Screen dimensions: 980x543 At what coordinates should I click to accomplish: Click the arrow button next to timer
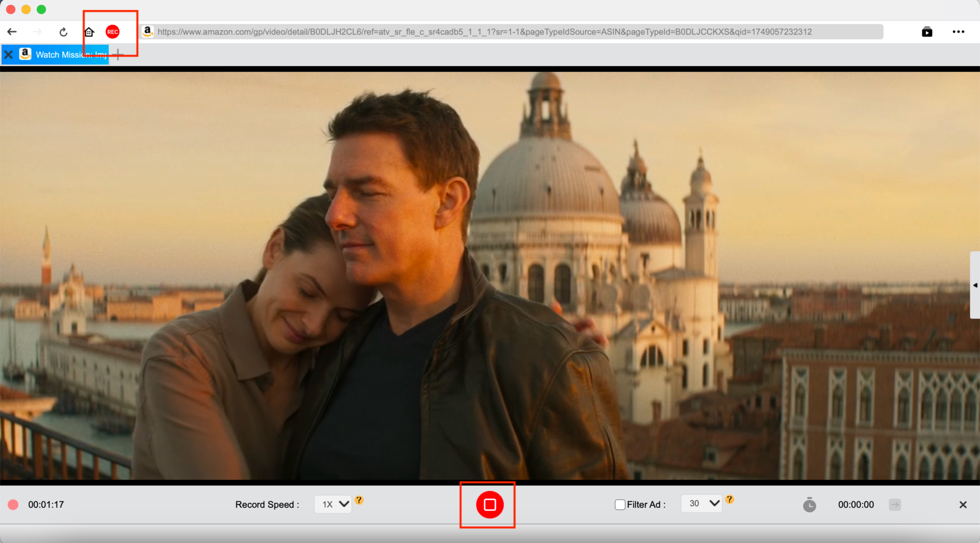895,504
